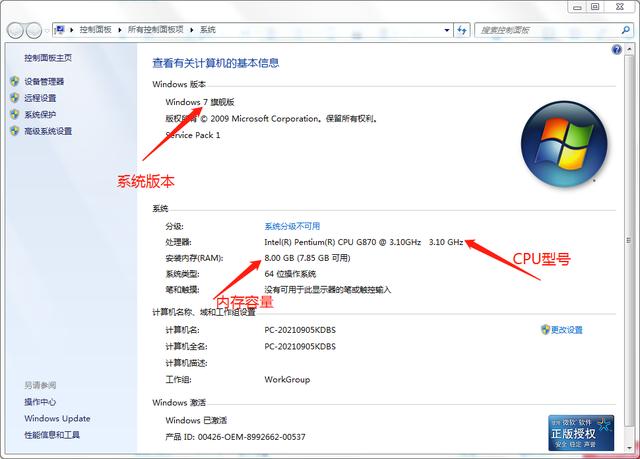
Task: Click the vertical scrollbar thumb
Action: [x=629, y=241]
